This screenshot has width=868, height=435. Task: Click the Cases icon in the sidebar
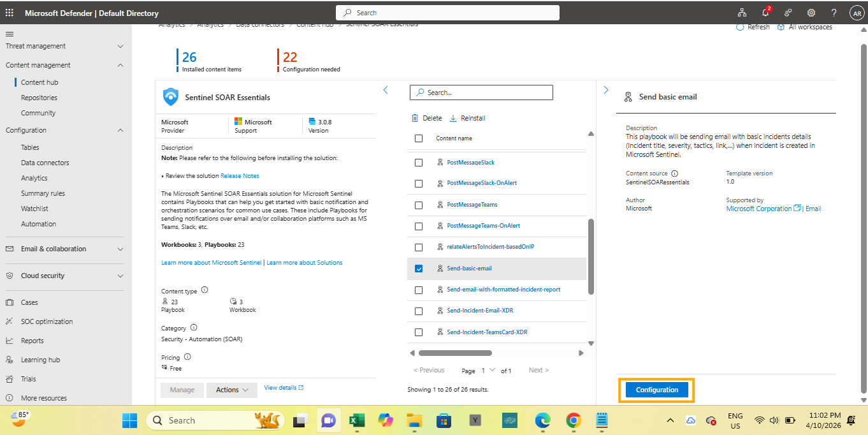coord(10,302)
